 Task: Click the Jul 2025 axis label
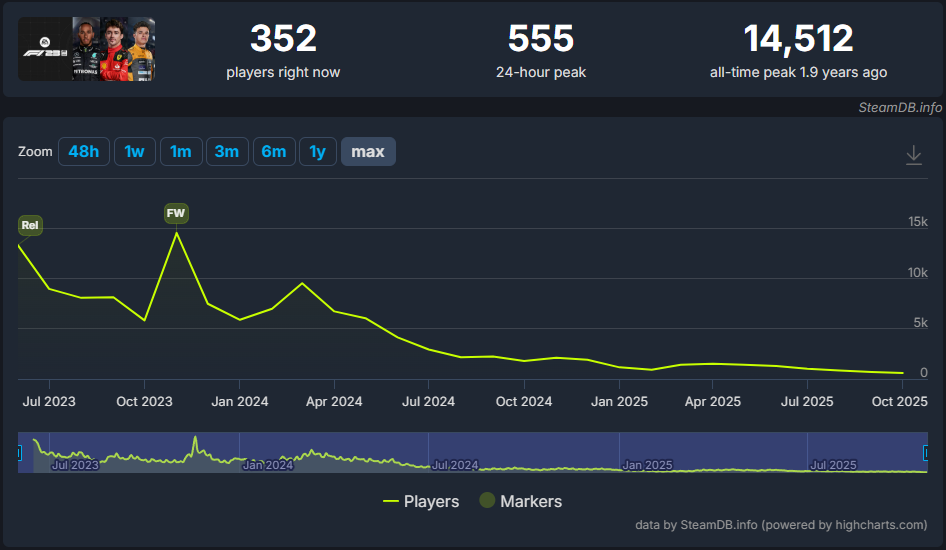[x=807, y=402]
